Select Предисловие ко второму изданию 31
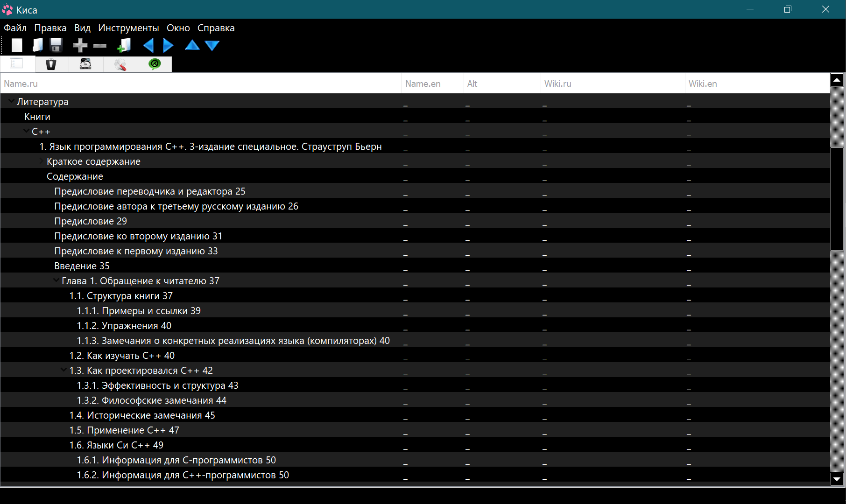The image size is (846, 504). coord(415,236)
